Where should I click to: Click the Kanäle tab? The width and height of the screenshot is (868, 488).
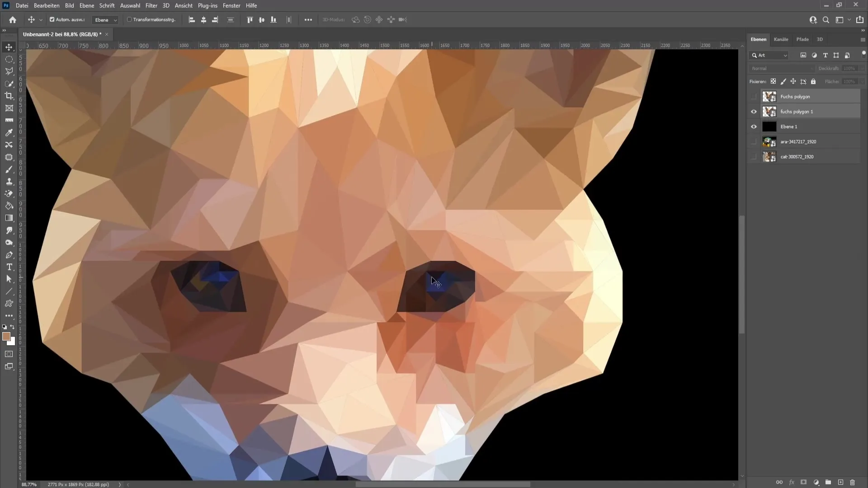781,39
